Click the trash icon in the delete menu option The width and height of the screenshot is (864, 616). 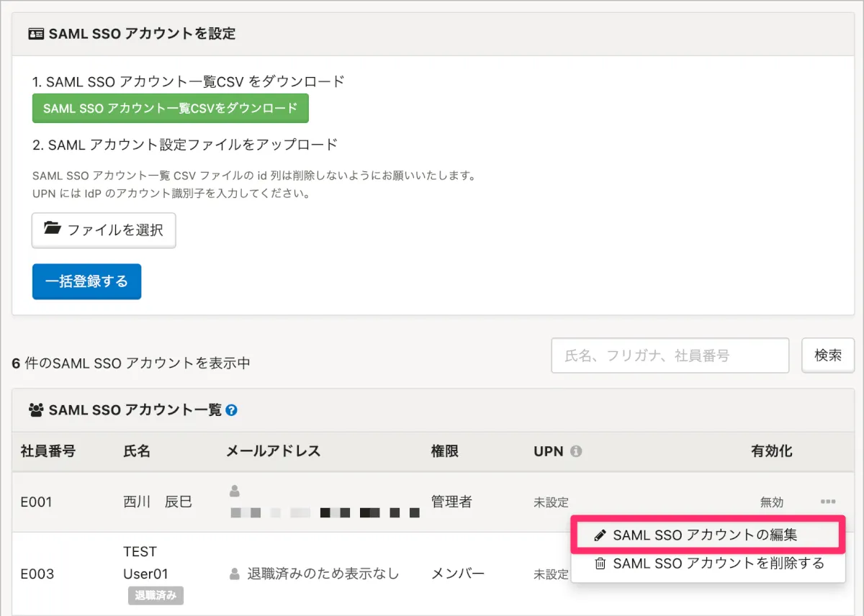600,563
